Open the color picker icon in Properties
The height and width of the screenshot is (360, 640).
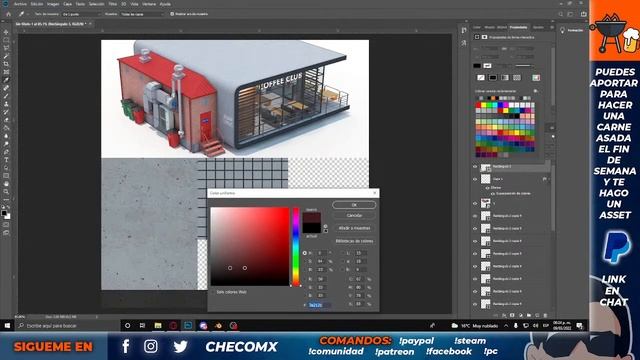coord(536,78)
